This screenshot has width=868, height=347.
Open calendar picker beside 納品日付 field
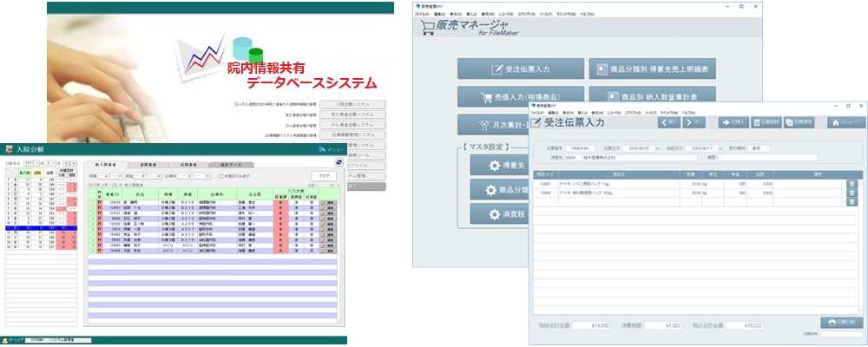click(x=721, y=148)
